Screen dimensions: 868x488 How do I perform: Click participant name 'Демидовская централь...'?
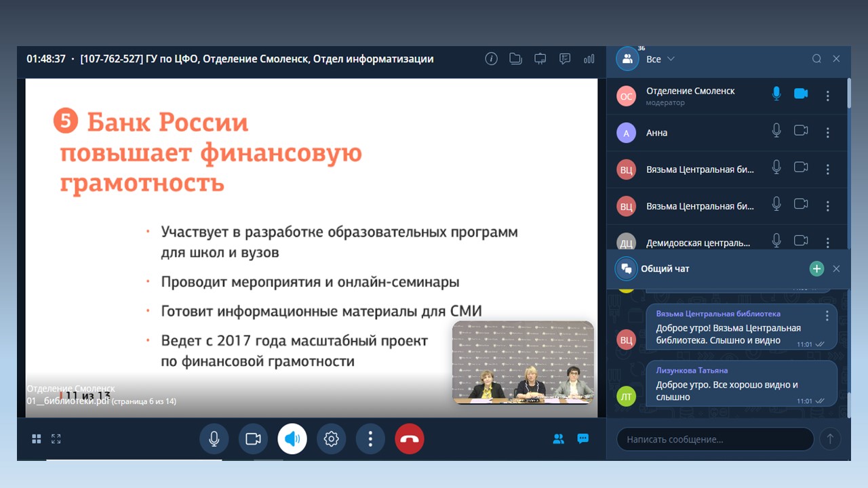[x=698, y=242]
